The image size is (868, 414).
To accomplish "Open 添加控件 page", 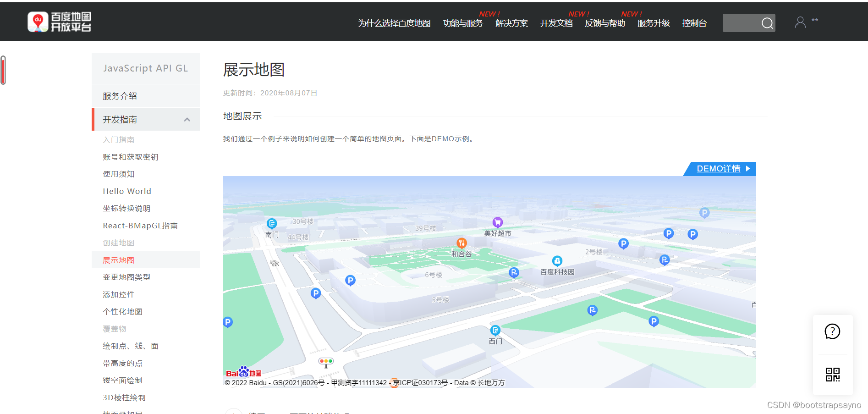I will point(119,294).
